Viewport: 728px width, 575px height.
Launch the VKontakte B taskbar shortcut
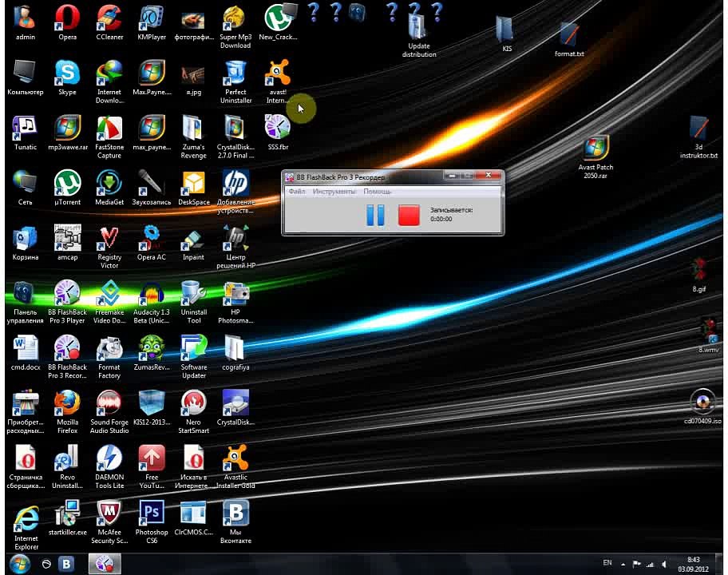point(66,564)
